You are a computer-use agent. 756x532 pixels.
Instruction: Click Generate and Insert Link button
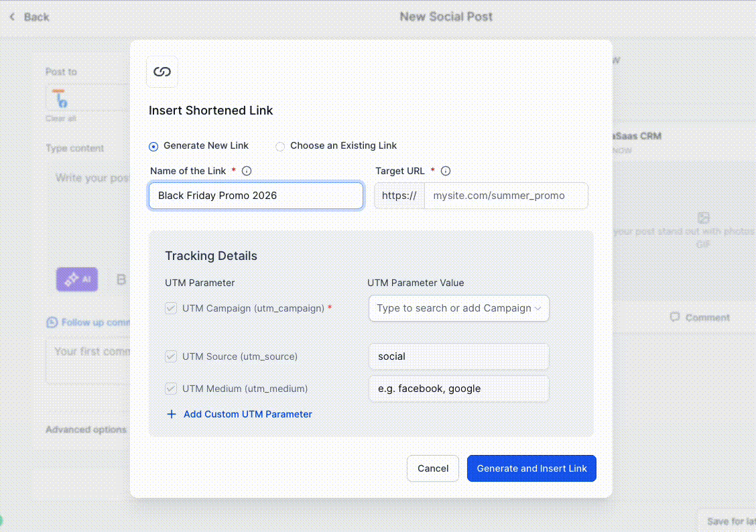[531, 468]
